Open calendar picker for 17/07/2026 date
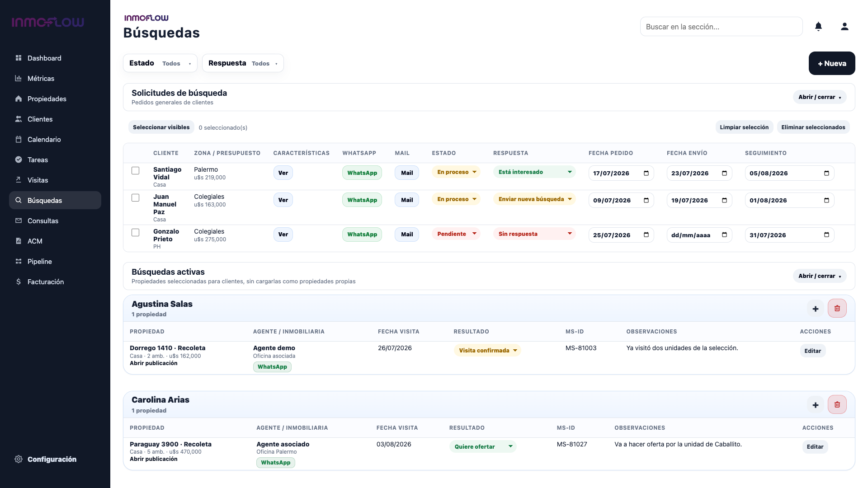The height and width of the screenshot is (488, 868). coord(646,173)
